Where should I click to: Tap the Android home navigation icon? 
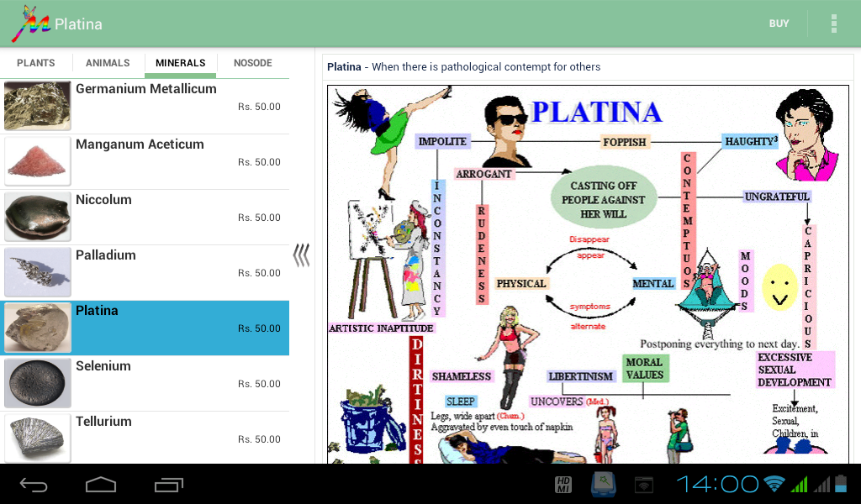(x=101, y=485)
